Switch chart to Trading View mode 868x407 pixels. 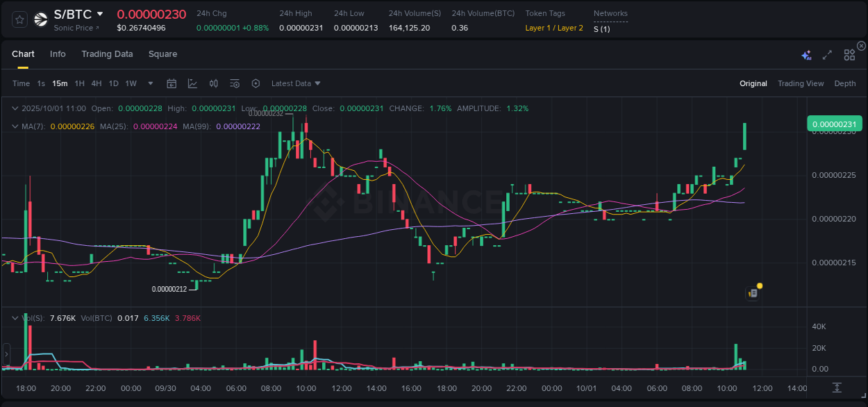pos(801,83)
